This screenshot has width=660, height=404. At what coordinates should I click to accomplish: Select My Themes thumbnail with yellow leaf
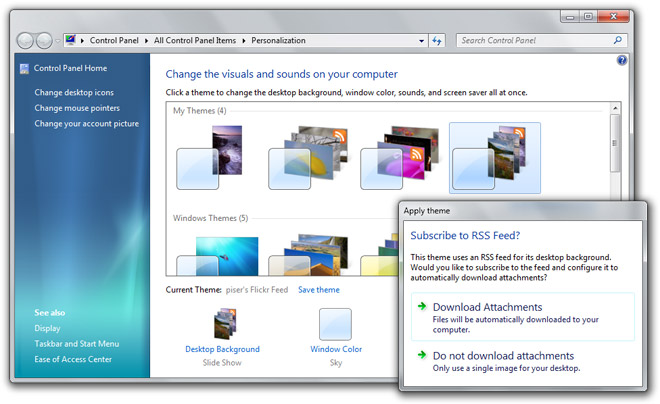pos(308,157)
